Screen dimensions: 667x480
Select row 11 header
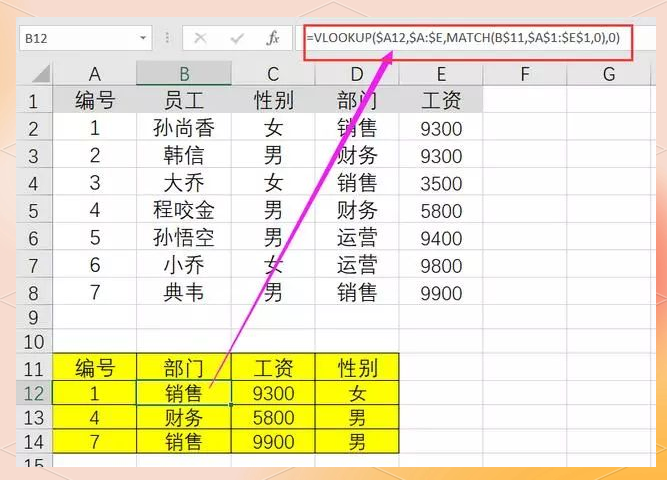(x=34, y=368)
